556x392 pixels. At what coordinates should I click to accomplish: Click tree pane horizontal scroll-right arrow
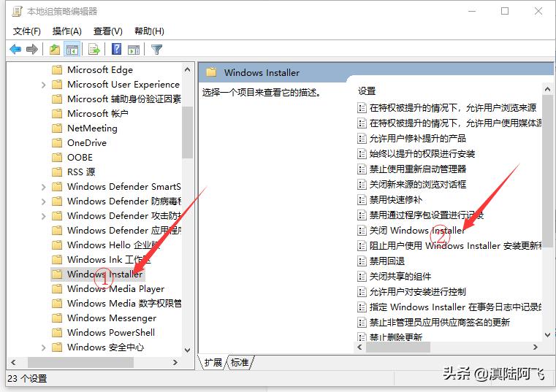(175, 363)
